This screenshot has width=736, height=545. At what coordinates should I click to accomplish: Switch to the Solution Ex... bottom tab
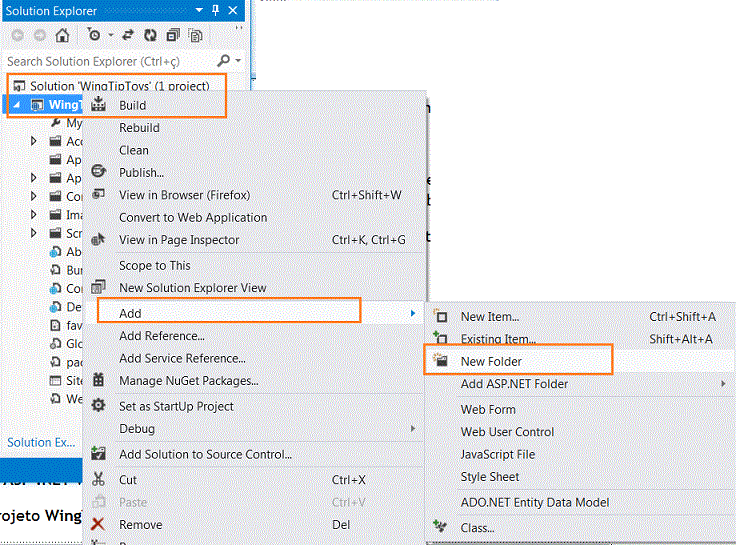[x=41, y=442]
